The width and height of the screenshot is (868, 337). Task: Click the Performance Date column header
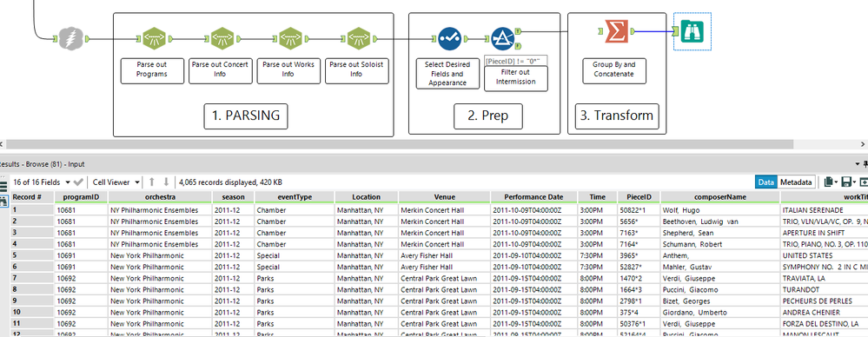(x=533, y=197)
